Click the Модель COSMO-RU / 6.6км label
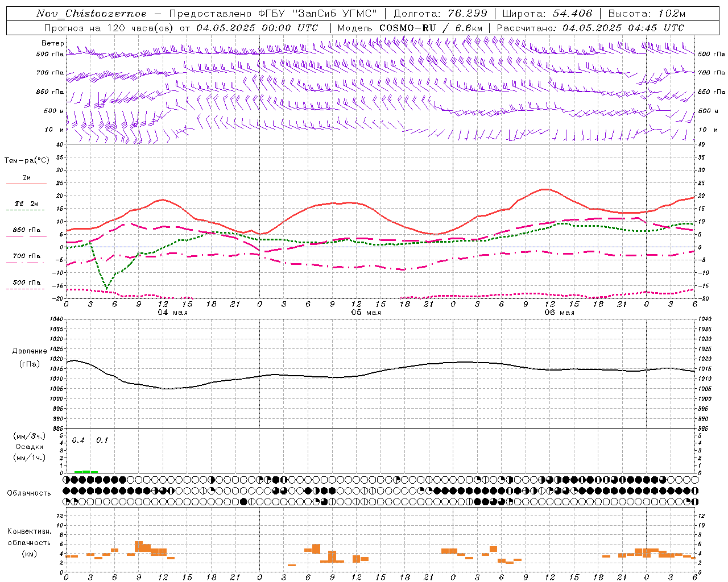 click(x=410, y=27)
